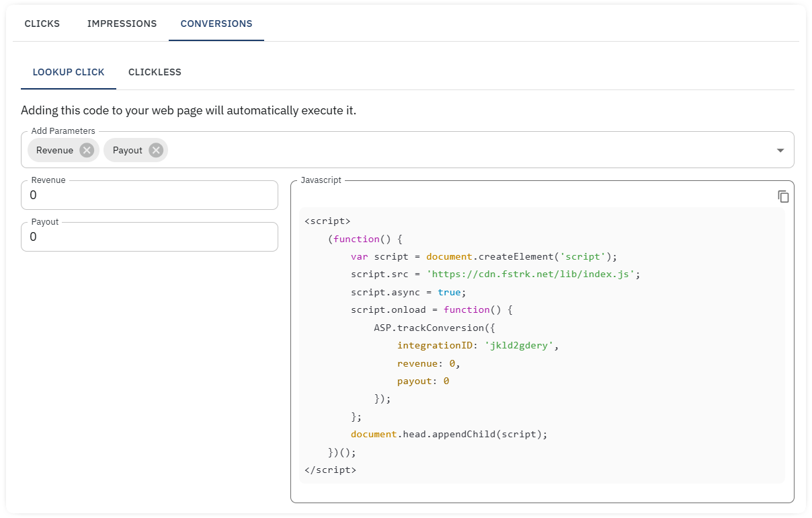Screen dimensions: 812x518
Task: Switch to the CLICKS tab
Action: (42, 23)
